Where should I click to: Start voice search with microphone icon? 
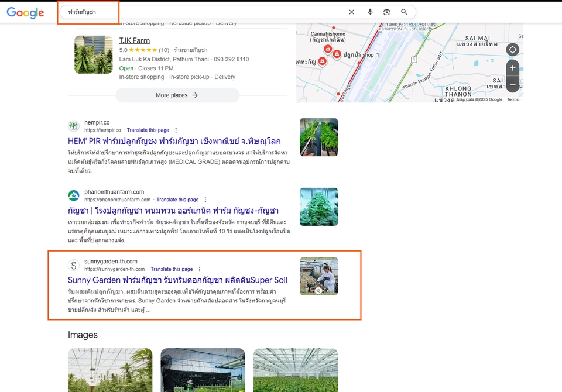pos(370,12)
